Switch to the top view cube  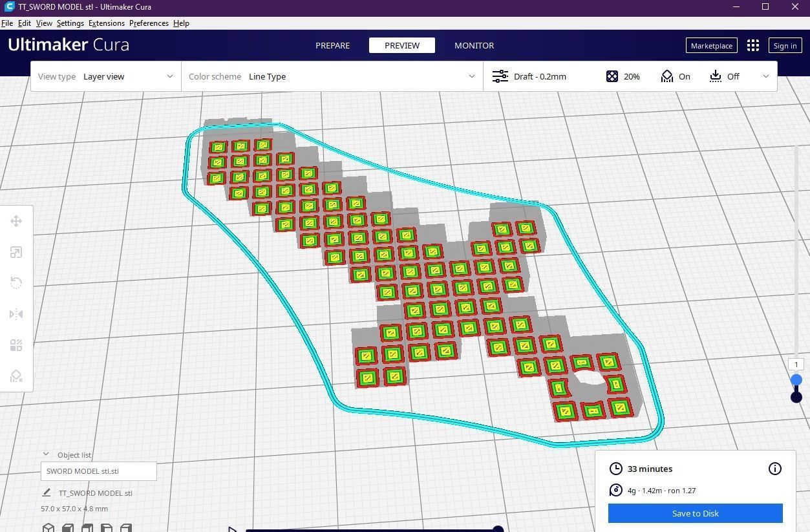[87, 528]
